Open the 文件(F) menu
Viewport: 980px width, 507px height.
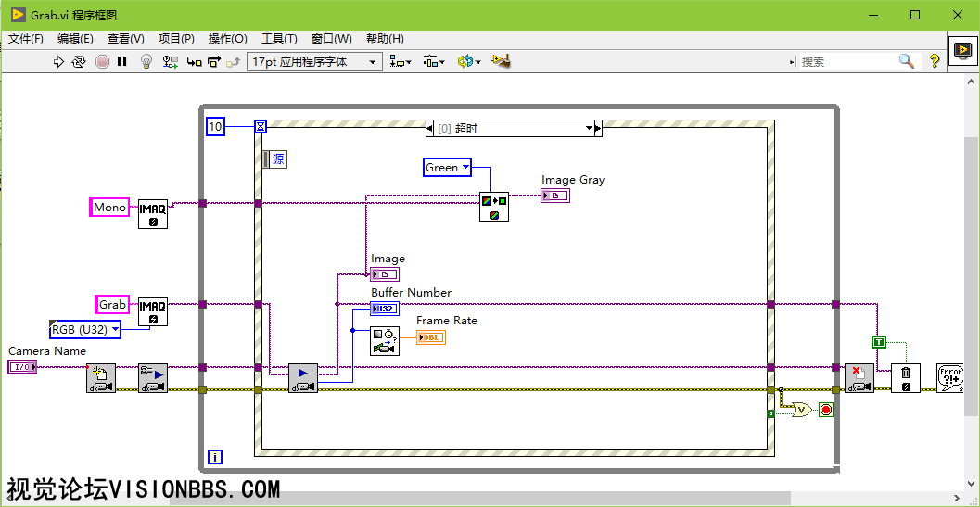click(x=26, y=39)
